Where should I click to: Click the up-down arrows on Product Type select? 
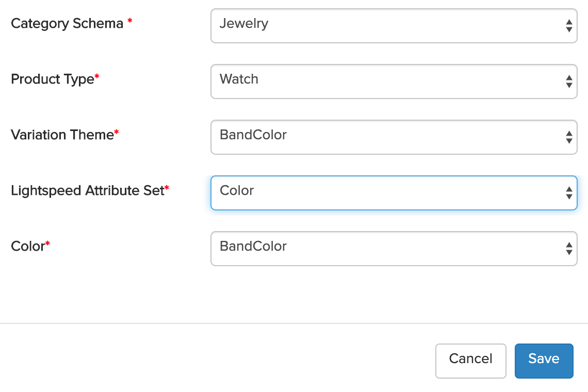pos(568,81)
